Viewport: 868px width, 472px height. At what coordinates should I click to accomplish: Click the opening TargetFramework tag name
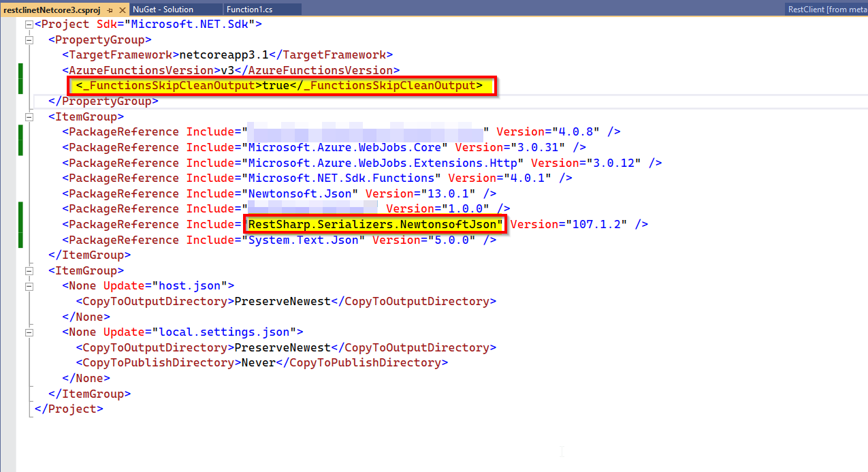120,54
